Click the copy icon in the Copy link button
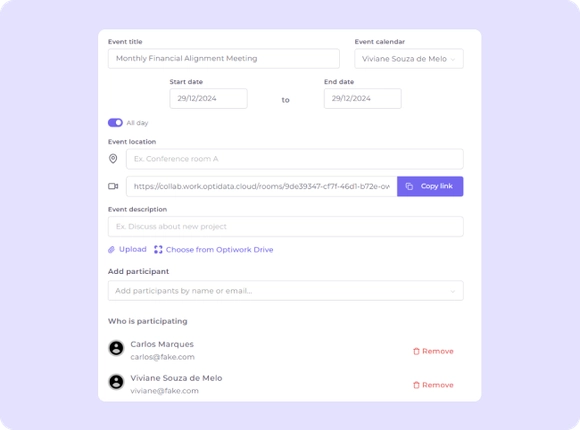Image resolution: width=580 pixels, height=430 pixels. pyautogui.click(x=409, y=186)
